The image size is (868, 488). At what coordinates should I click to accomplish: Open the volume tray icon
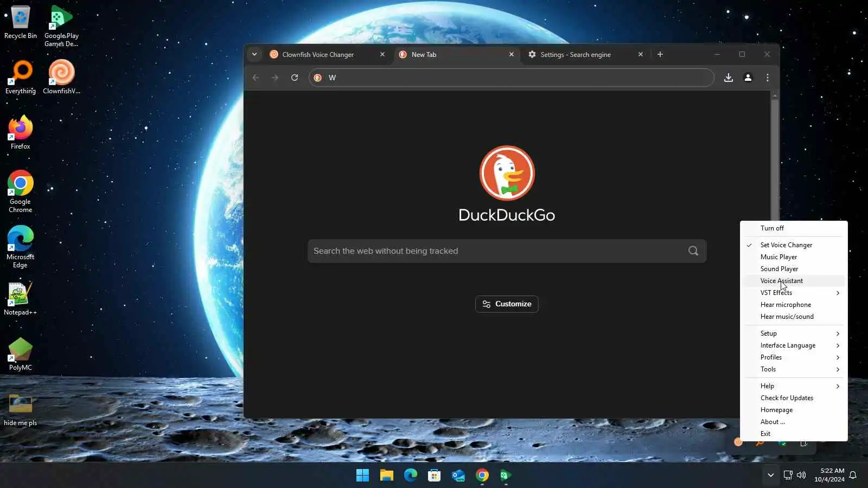point(801,476)
